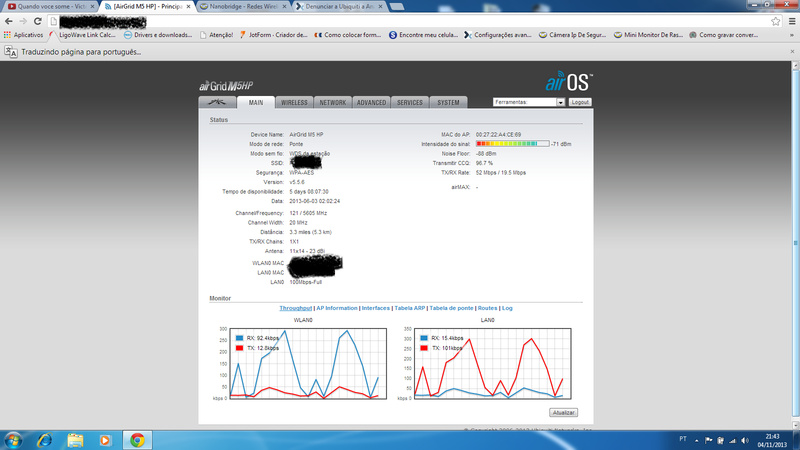Open Windows Media Player from taskbar
Image resolution: width=800 pixels, height=450 pixels.
point(105,440)
